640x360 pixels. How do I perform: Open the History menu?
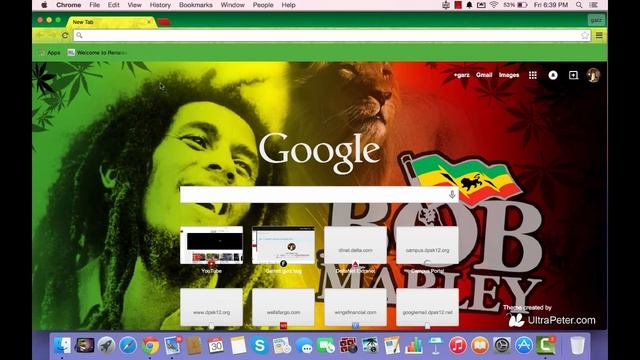point(160,5)
